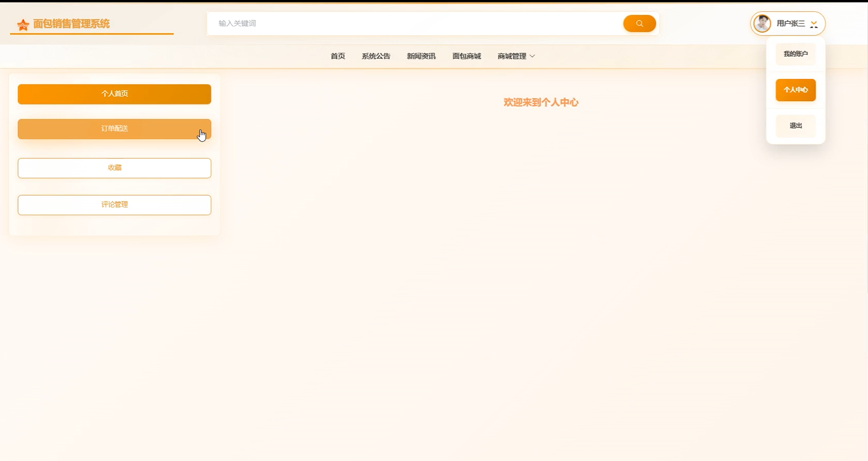Click the orange search magnifier button
Viewport: 868px width, 461px height.
639,23
